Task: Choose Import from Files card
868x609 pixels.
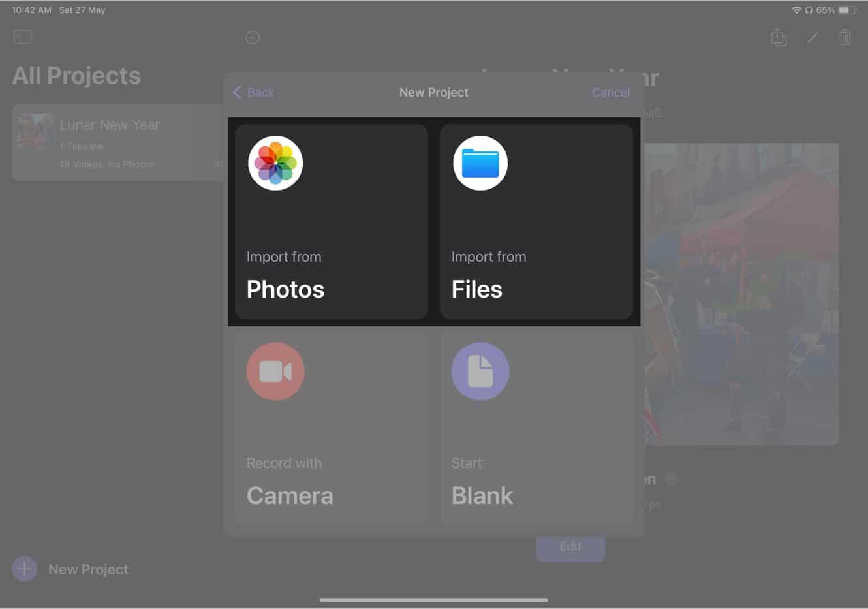Action: pyautogui.click(x=536, y=222)
